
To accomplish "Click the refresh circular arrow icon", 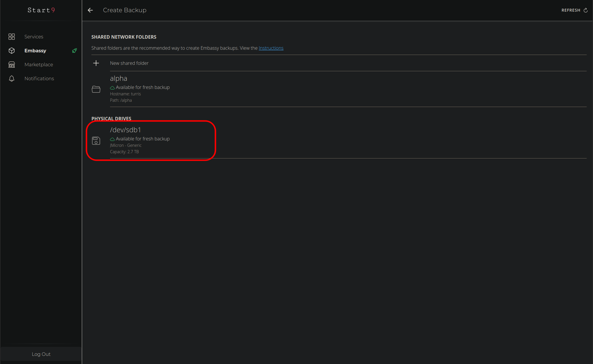I will point(586,10).
